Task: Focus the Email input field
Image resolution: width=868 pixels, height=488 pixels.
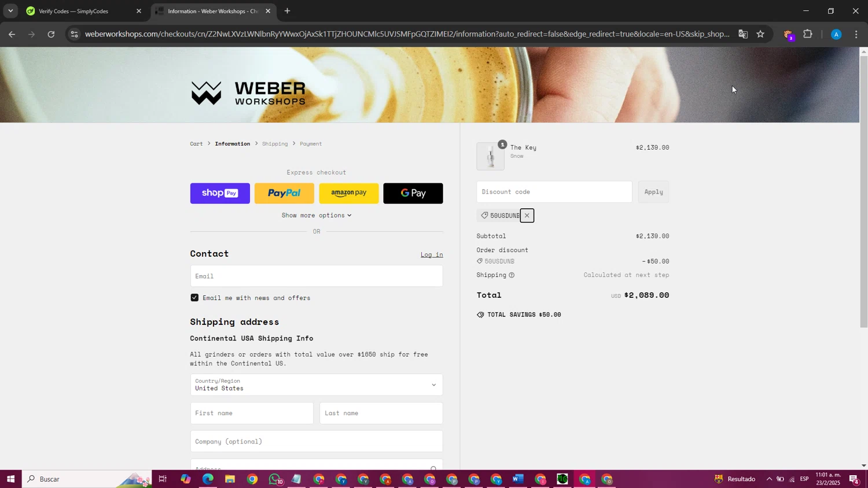Action: [317, 276]
